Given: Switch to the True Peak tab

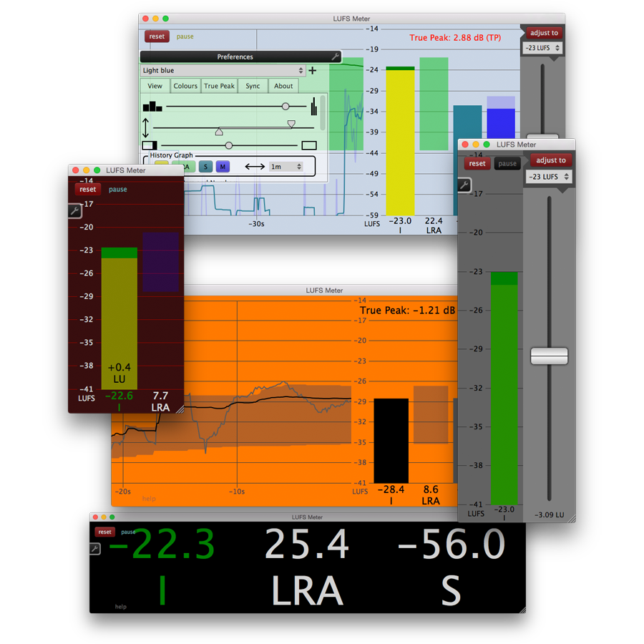Looking at the screenshot, I should tap(219, 86).
